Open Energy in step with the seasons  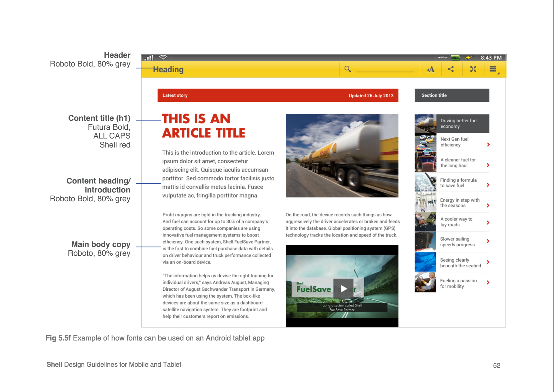(x=452, y=202)
